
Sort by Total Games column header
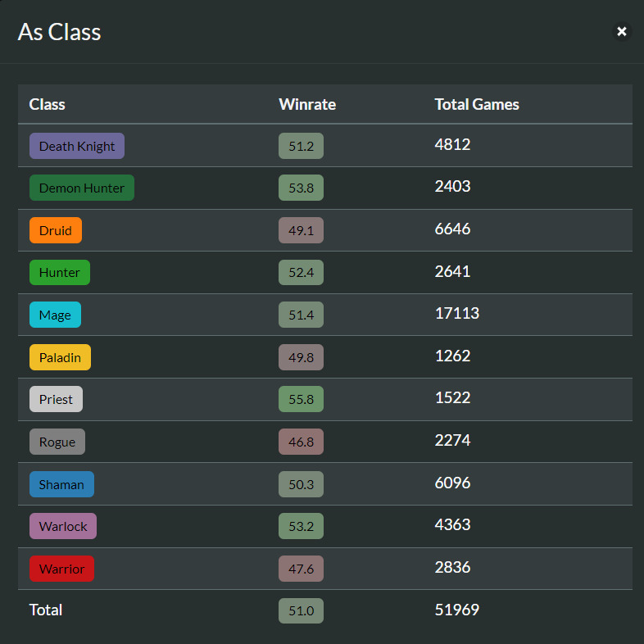(477, 104)
